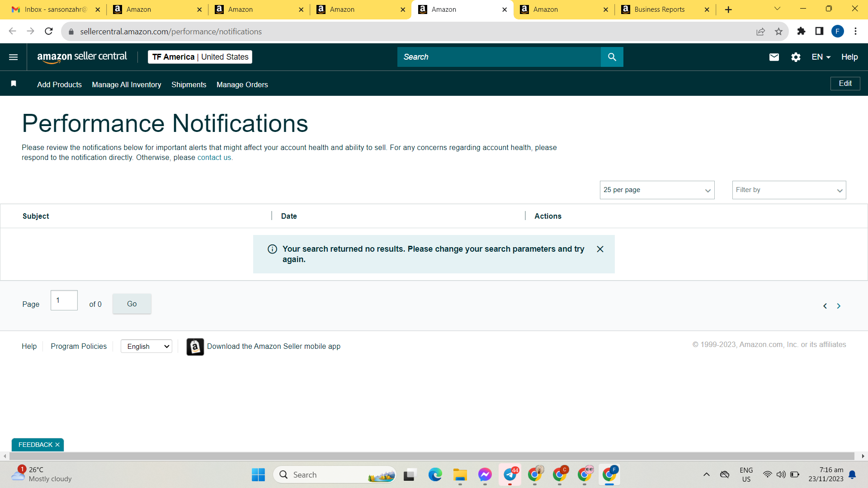Click the Windows taskbar search box

[x=335, y=475]
